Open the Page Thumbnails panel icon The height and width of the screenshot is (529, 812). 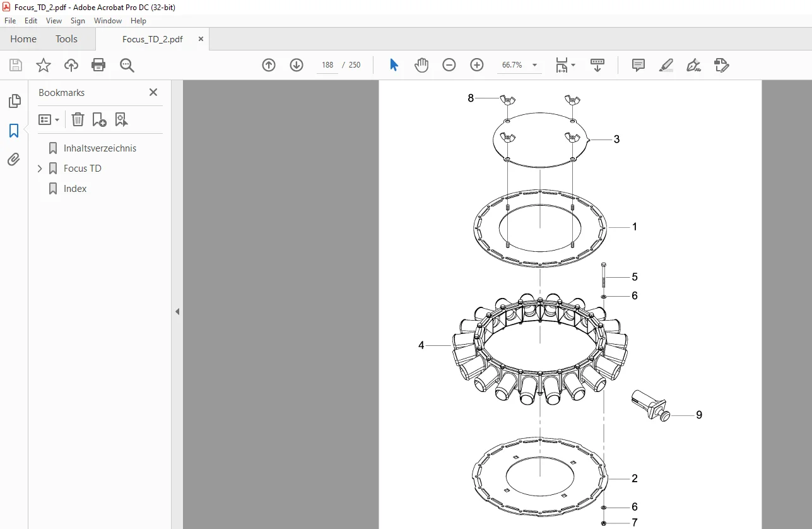click(14, 101)
